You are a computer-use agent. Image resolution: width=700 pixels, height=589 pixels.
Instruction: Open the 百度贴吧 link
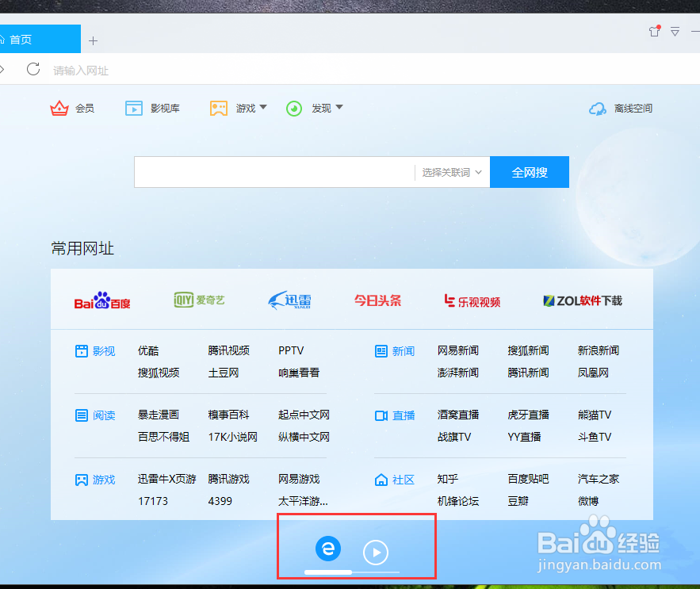528,479
